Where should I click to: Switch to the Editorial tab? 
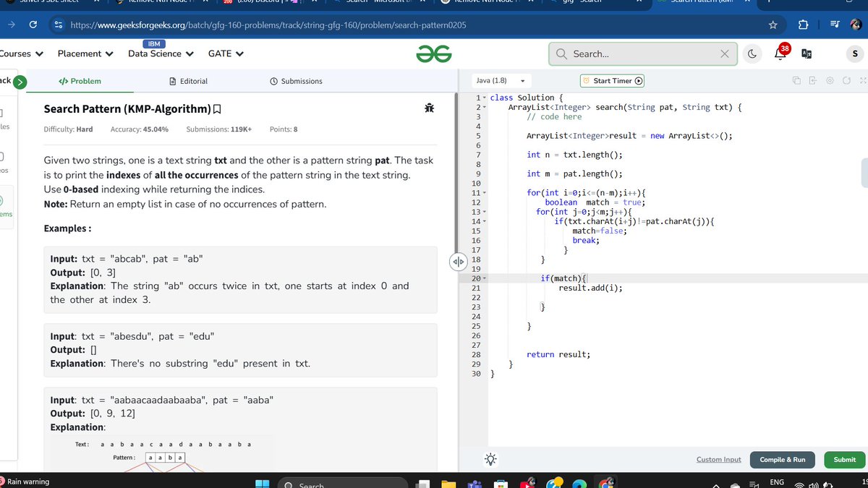(188, 81)
